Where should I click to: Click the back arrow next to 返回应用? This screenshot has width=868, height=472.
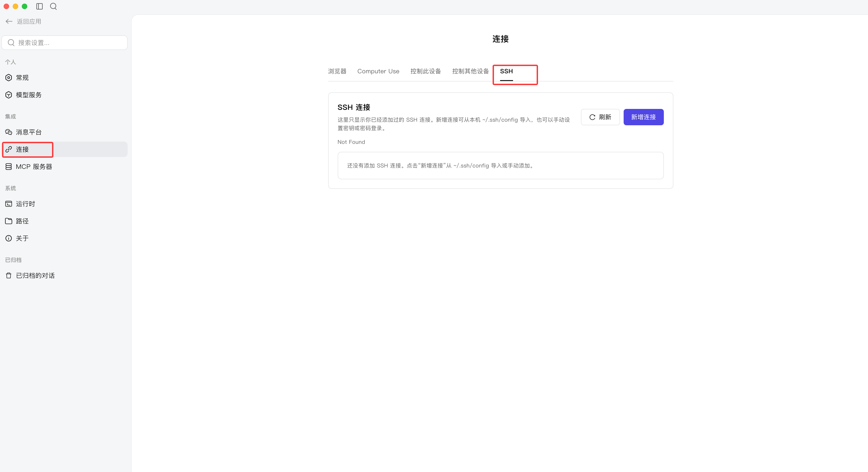click(x=9, y=21)
